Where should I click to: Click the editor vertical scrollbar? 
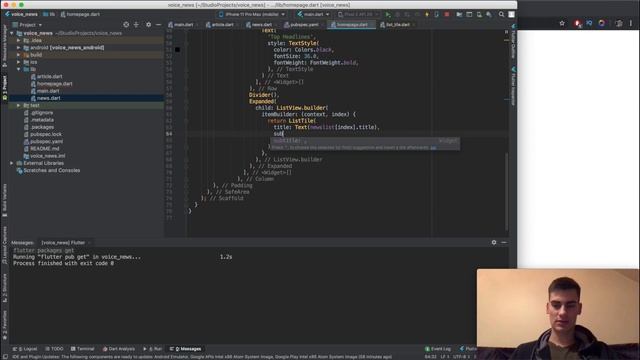click(x=507, y=192)
